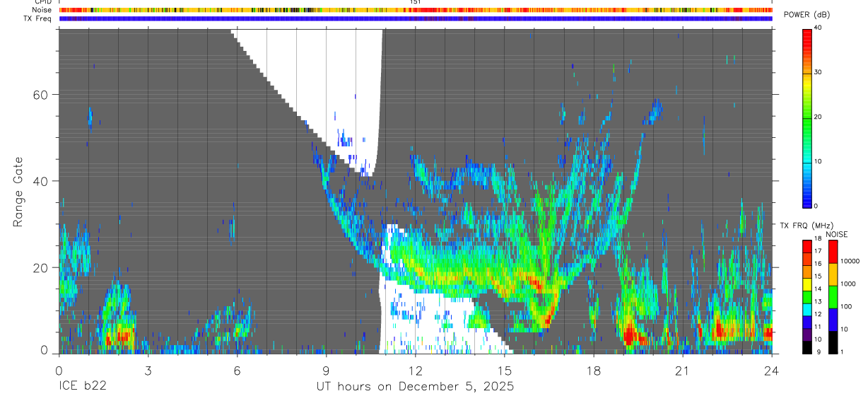Click the 3 tick on the UT hours axis
The image size is (868, 401).
148,370
